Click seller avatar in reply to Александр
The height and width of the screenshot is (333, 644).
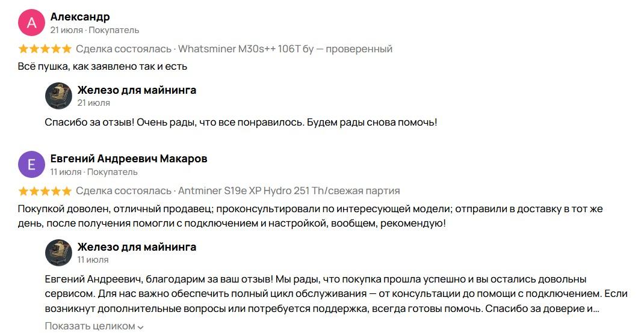pyautogui.click(x=58, y=96)
